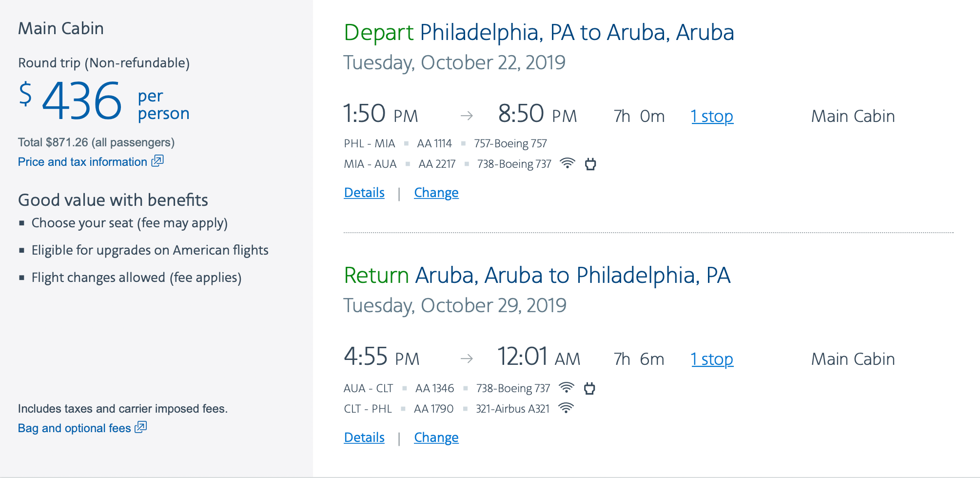Click the Wi-Fi icon on CLT - PHL flight

pyautogui.click(x=566, y=408)
